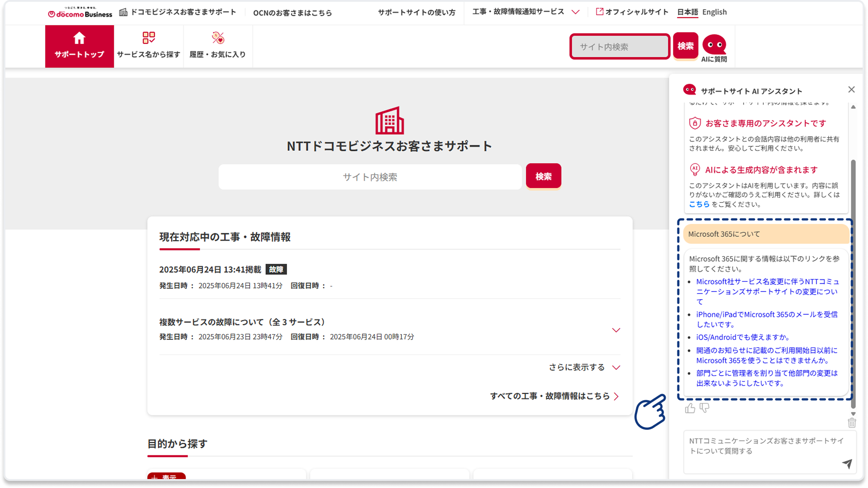Send the question with paper plane icon
Image resolution: width=868 pixels, height=488 pixels.
coord(847,464)
